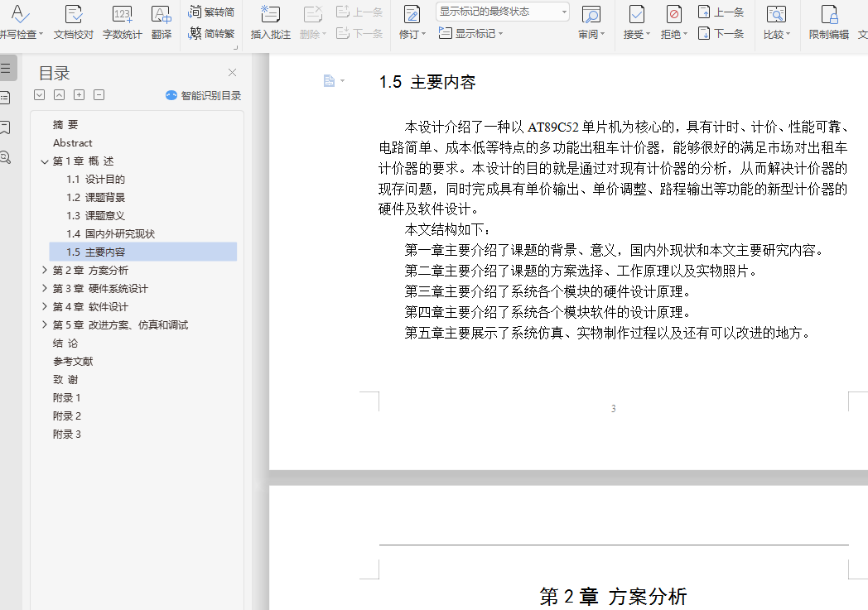Click the up-chevron box icon under 目录
Viewport: 868px width, 610px height.
pos(60,95)
